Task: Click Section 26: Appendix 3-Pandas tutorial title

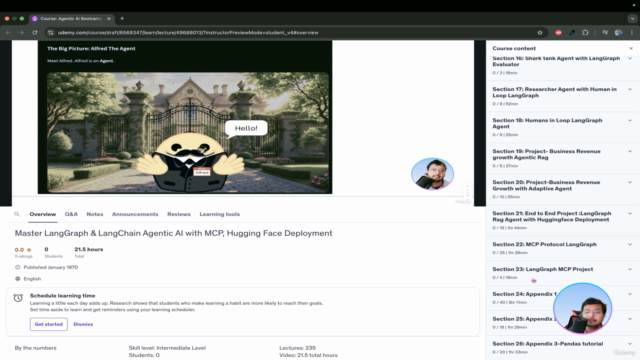Action: click(x=548, y=344)
